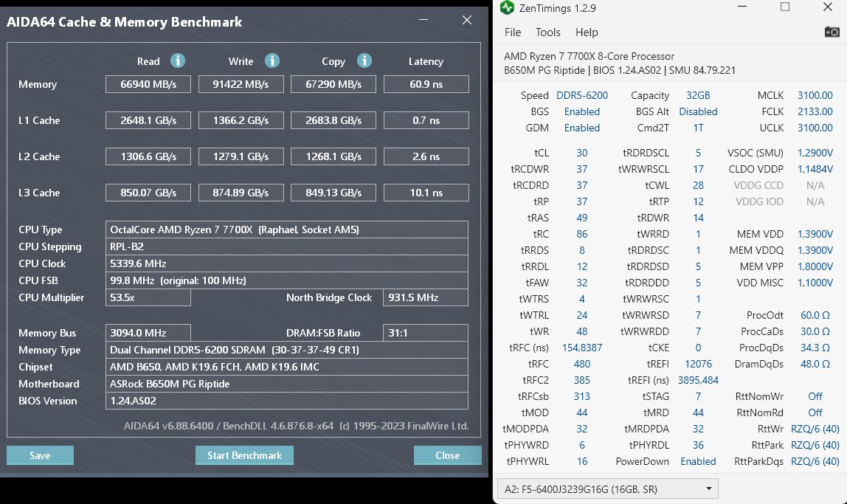Click the CPU Type field OctalCore AMD Ryzen 7 7700X
This screenshot has height=504, width=847.
click(x=287, y=229)
